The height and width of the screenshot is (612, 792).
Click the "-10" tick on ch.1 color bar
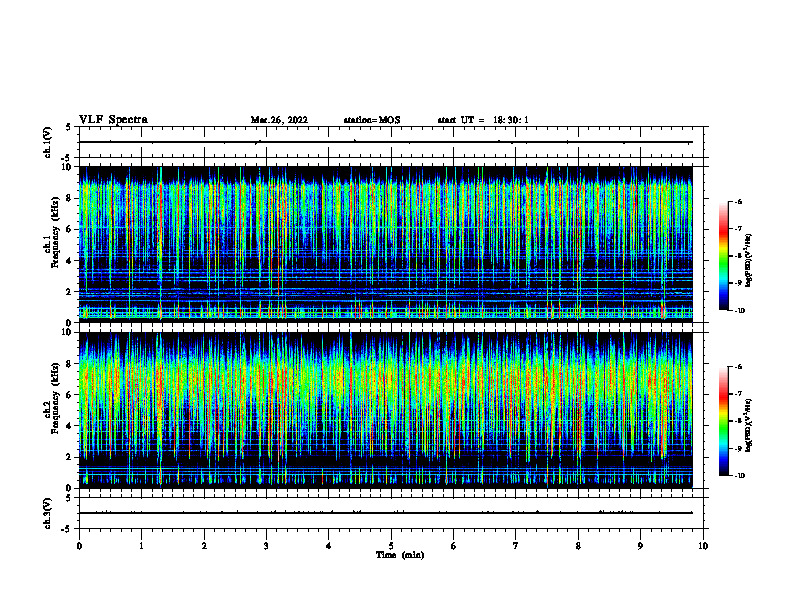[x=739, y=311]
